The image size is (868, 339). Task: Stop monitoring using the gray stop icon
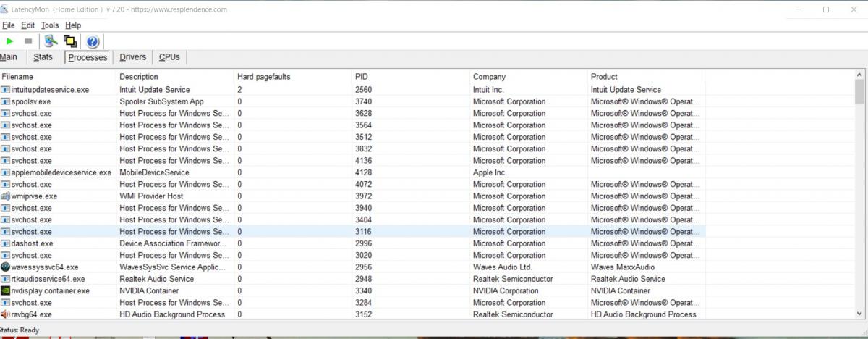tap(28, 41)
